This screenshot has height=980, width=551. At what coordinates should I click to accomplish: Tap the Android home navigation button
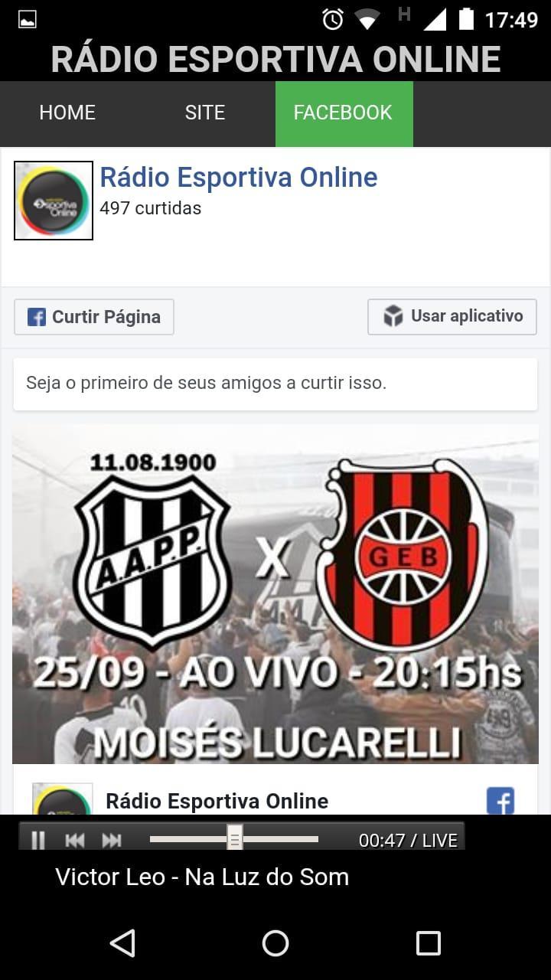275,943
